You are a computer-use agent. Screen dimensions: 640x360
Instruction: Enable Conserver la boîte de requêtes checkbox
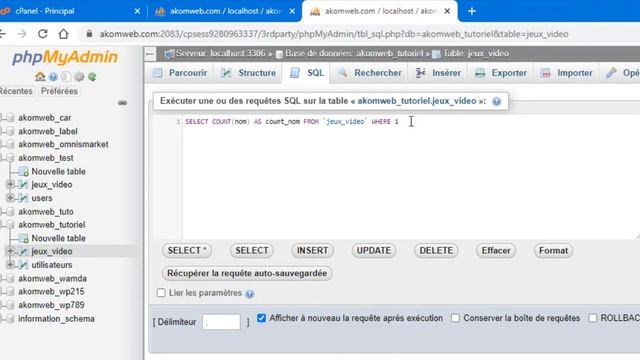tap(455, 318)
